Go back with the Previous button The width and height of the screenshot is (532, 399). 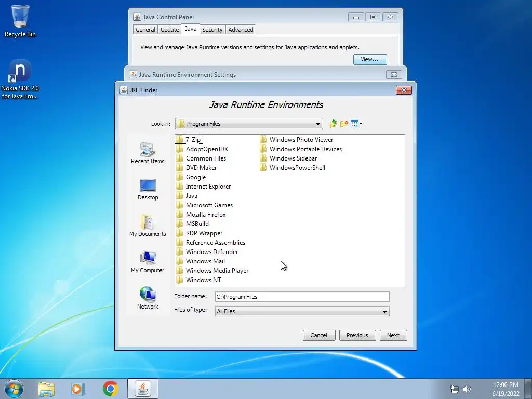[x=357, y=335]
